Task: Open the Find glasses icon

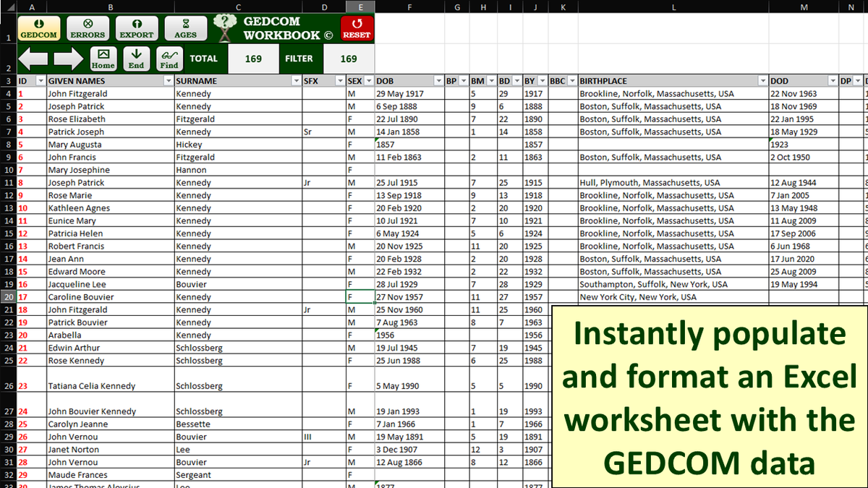Action: 170,57
